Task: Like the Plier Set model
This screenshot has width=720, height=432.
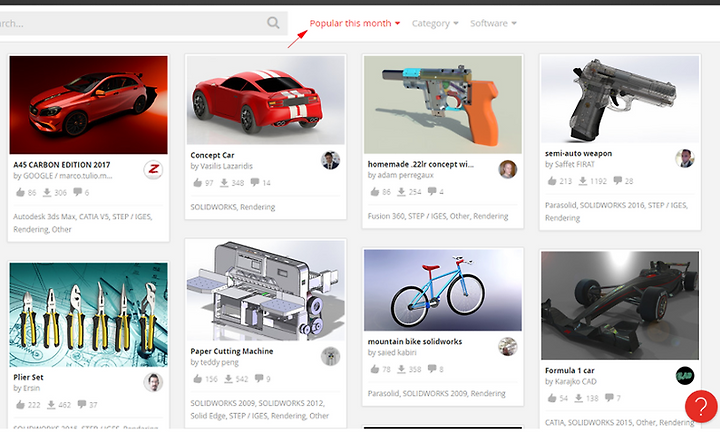Action: [20, 404]
